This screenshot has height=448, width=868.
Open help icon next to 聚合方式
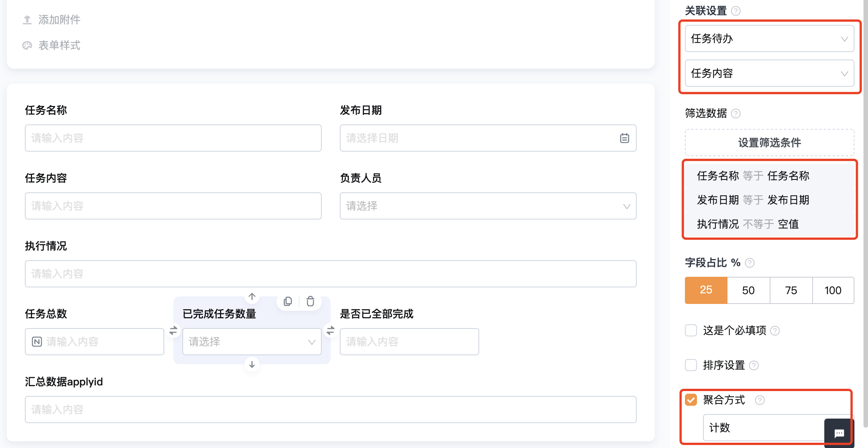[x=760, y=400]
